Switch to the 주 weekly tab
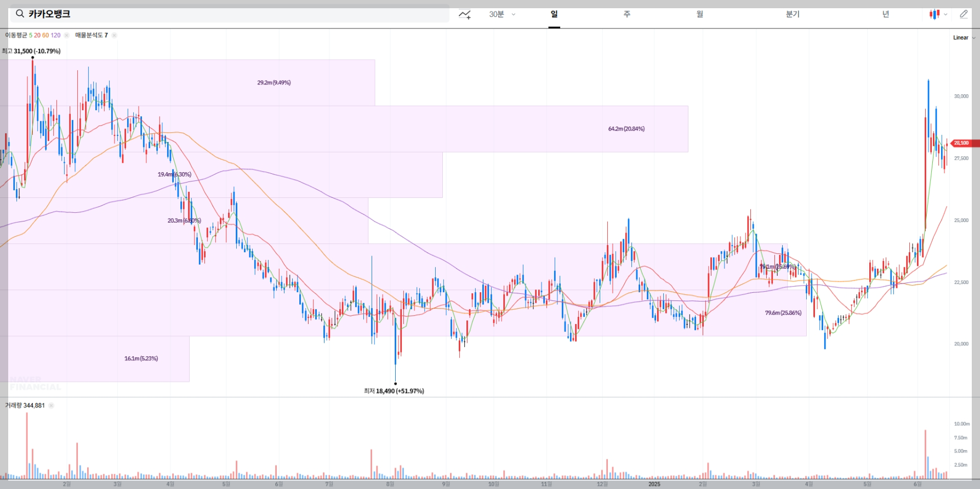The height and width of the screenshot is (489, 980). coord(627,14)
